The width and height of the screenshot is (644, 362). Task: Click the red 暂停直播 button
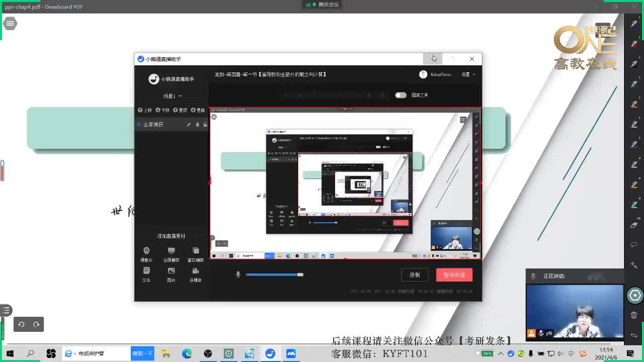[454, 275]
